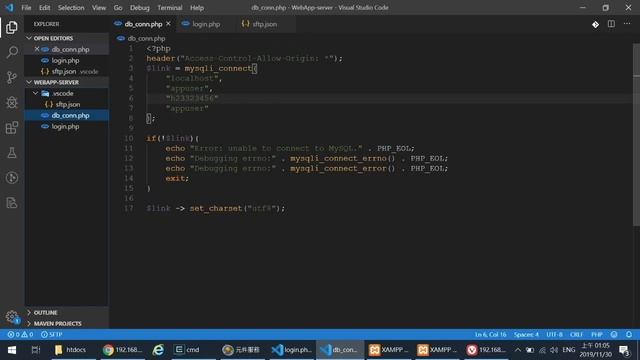Switch to the Vivaldi 192.168 taskbar window

[486, 350]
